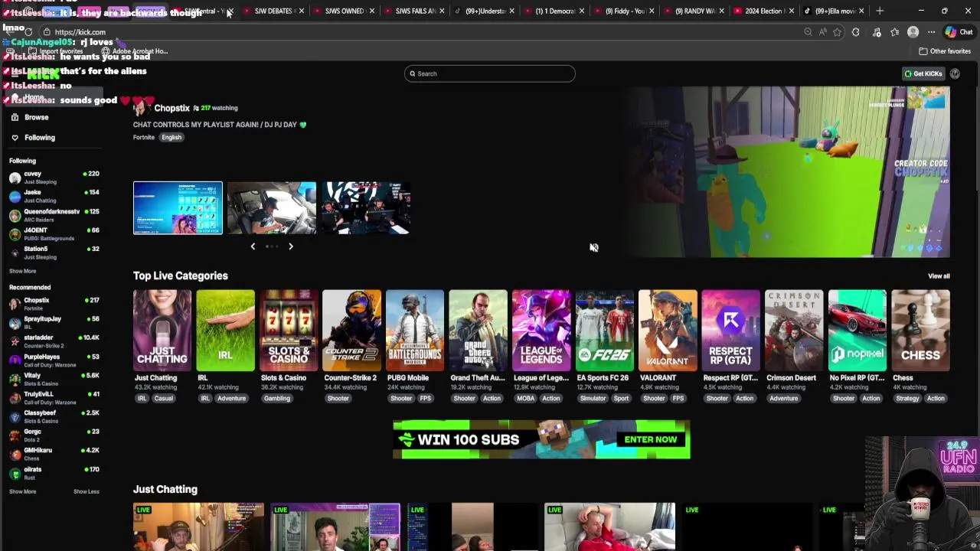This screenshot has height=551, width=980.
Task: Add this page to favorites star icon
Action: click(837, 32)
